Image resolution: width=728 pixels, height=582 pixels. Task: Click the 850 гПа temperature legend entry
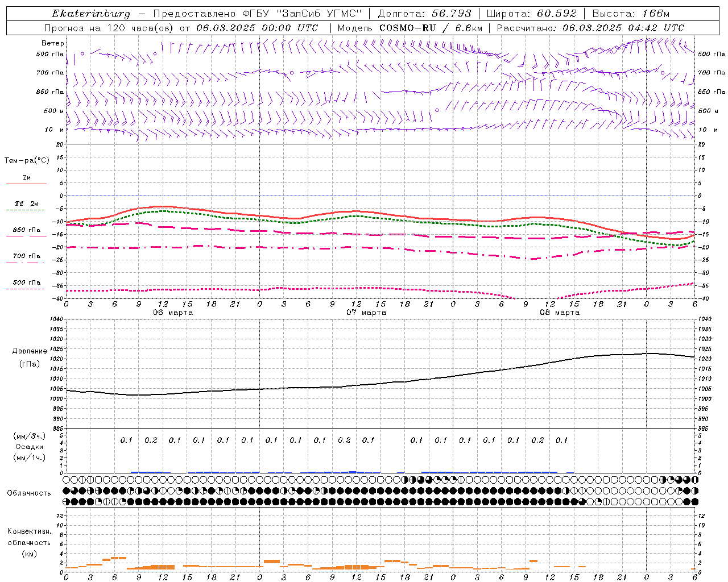coord(26,232)
